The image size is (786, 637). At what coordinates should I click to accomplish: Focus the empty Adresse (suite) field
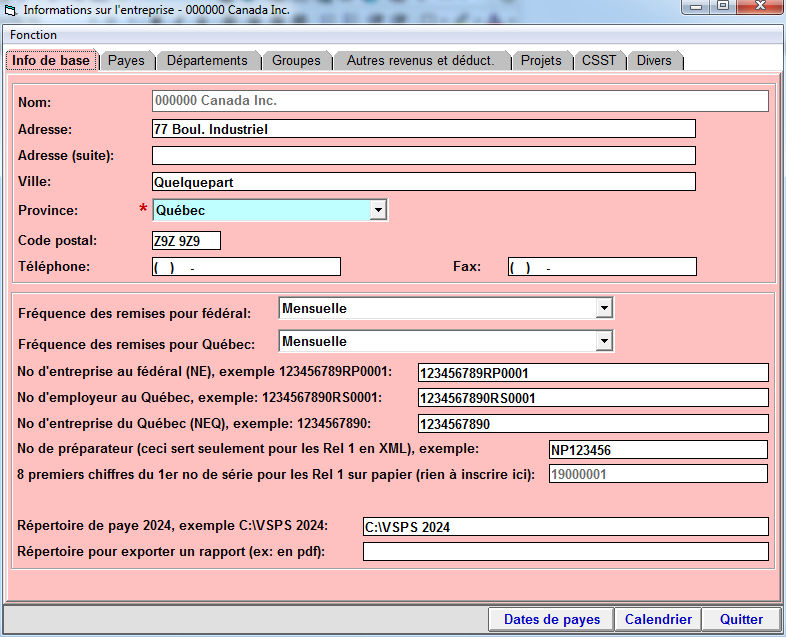423,156
